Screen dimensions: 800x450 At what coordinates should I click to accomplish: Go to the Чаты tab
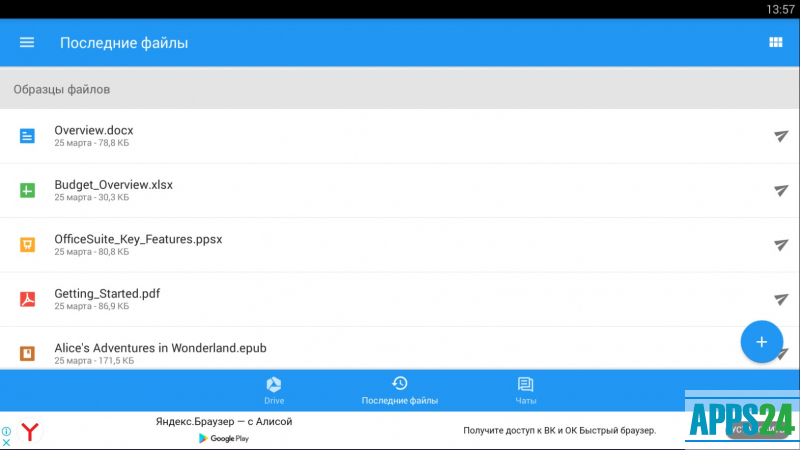(x=525, y=390)
